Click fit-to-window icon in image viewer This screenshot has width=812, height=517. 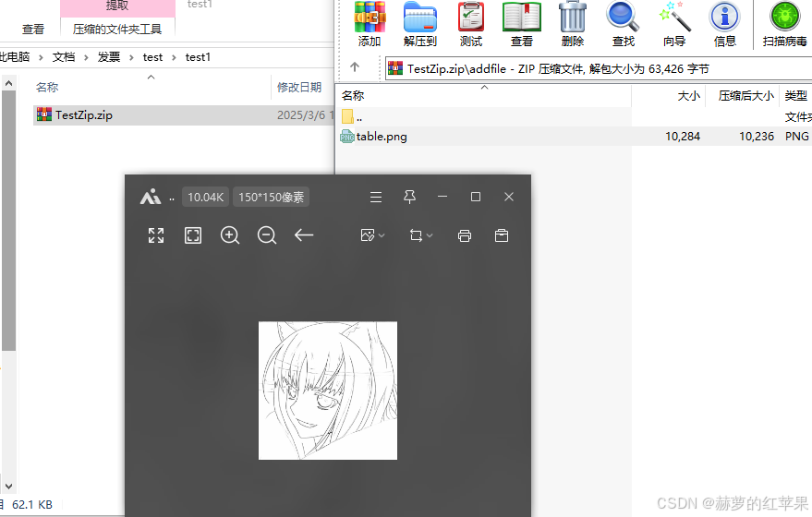click(x=193, y=235)
